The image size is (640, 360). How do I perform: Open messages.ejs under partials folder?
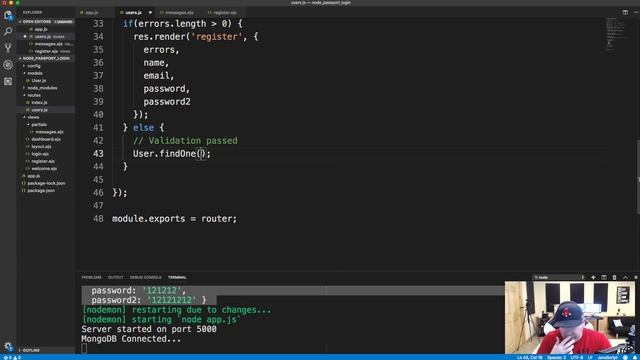point(49,132)
